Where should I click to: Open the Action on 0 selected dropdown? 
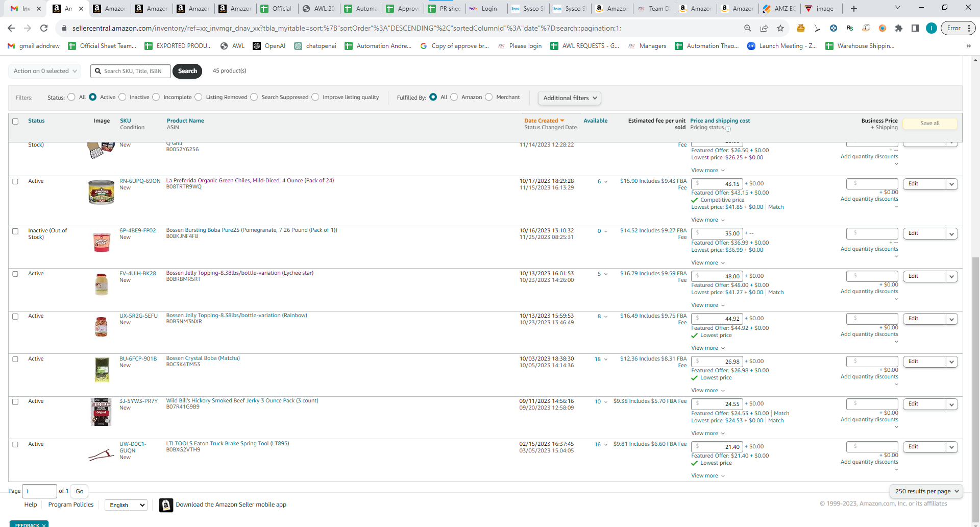[45, 71]
